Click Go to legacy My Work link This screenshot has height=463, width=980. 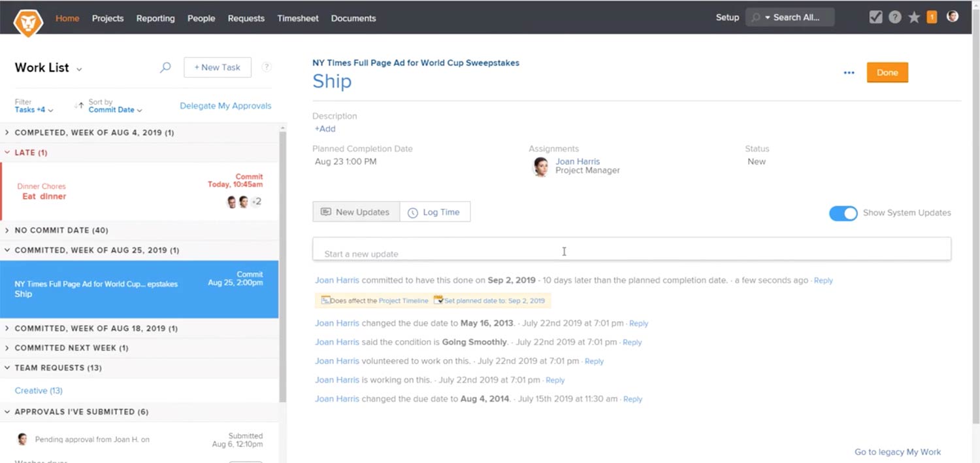[898, 452]
